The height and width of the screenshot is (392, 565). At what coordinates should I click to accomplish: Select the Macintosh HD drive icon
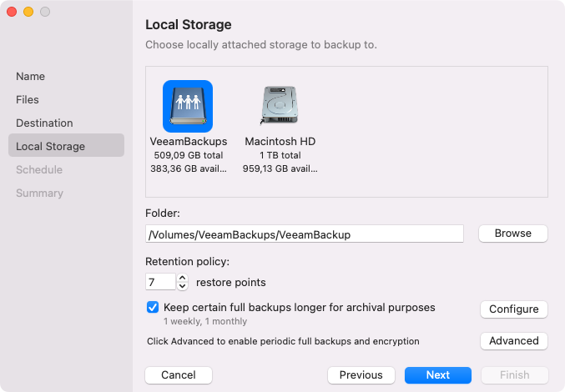(x=280, y=106)
